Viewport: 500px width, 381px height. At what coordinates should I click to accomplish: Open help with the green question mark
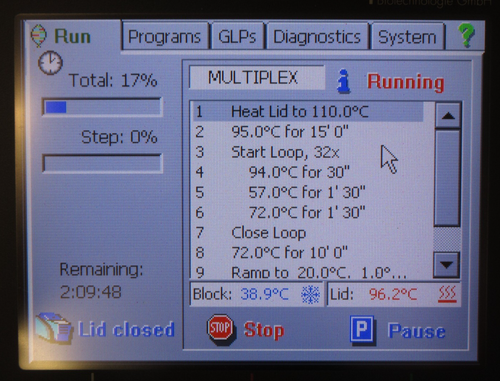466,35
